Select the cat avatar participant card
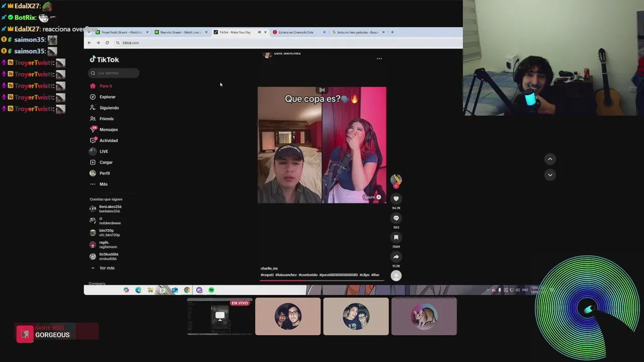Image resolution: width=644 pixels, height=362 pixels. (x=424, y=316)
